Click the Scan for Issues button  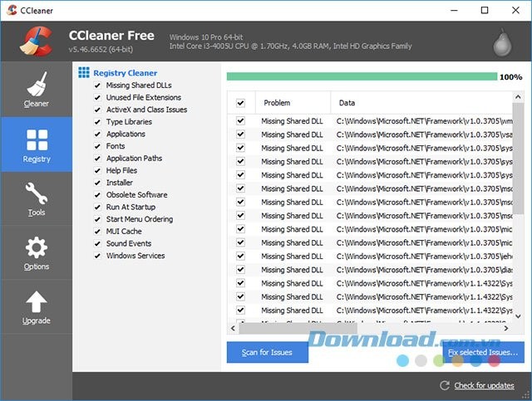click(x=268, y=352)
